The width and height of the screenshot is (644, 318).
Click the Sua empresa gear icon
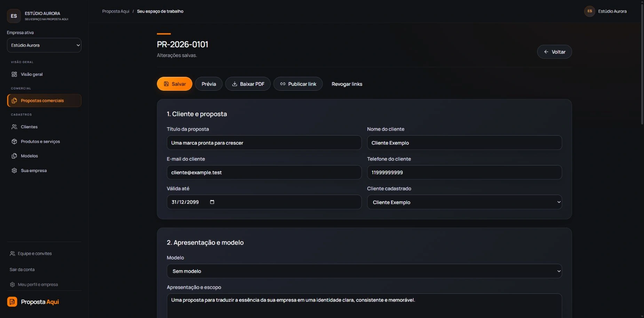click(x=14, y=171)
